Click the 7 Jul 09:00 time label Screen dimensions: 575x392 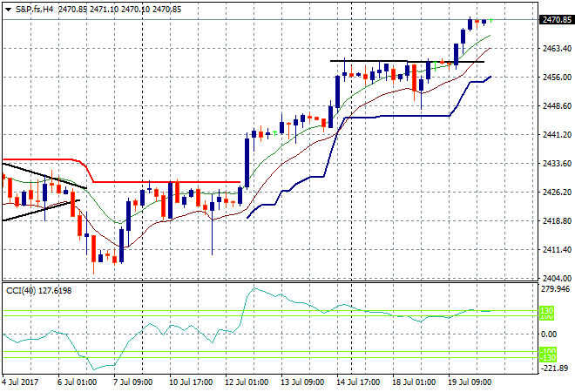point(132,382)
